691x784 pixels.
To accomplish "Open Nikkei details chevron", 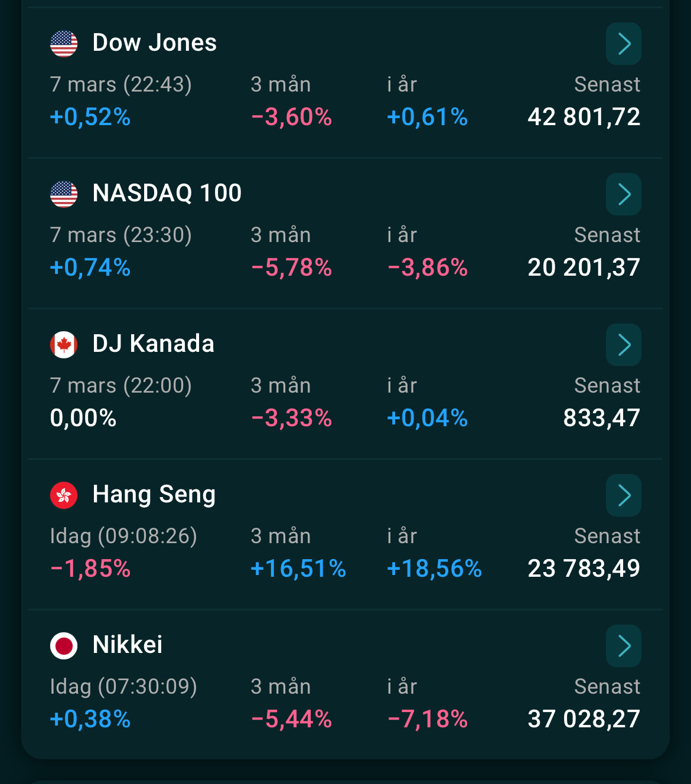I will (624, 646).
